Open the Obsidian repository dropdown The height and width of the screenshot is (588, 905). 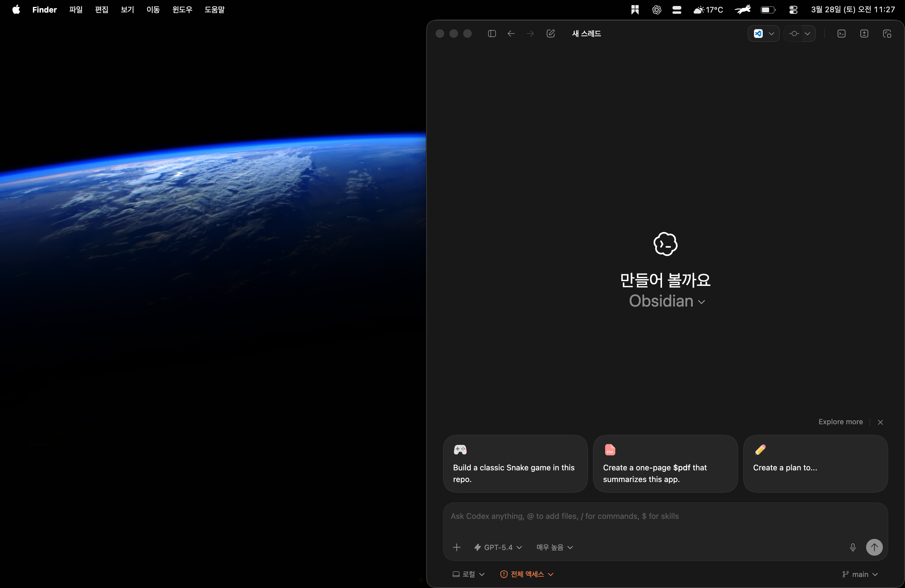tap(666, 301)
